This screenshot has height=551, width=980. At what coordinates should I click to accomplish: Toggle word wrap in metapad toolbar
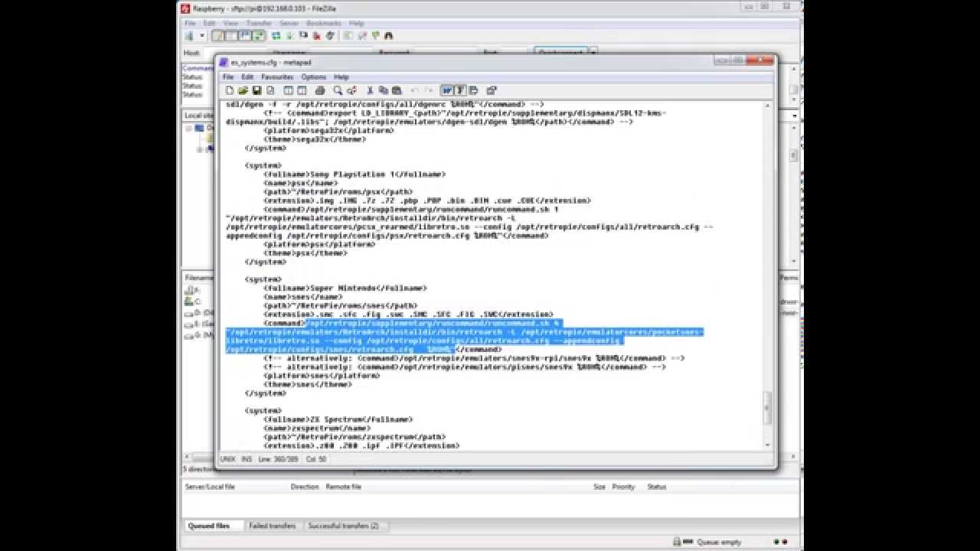(447, 90)
